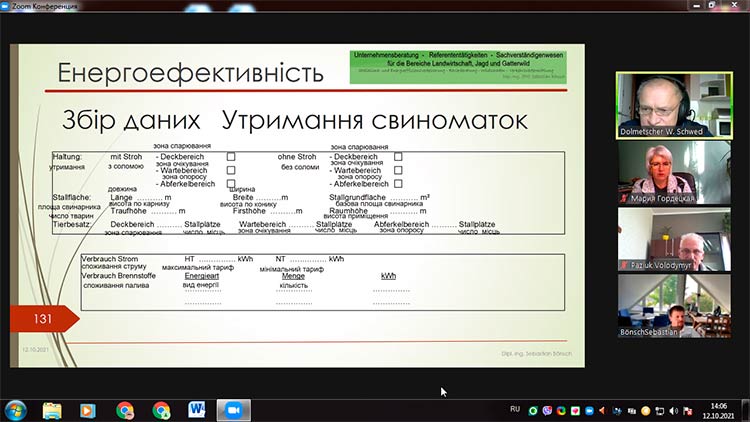
Task: Tick Abferkelbereich checkbox under mit Stroh
Action: pos(231,183)
